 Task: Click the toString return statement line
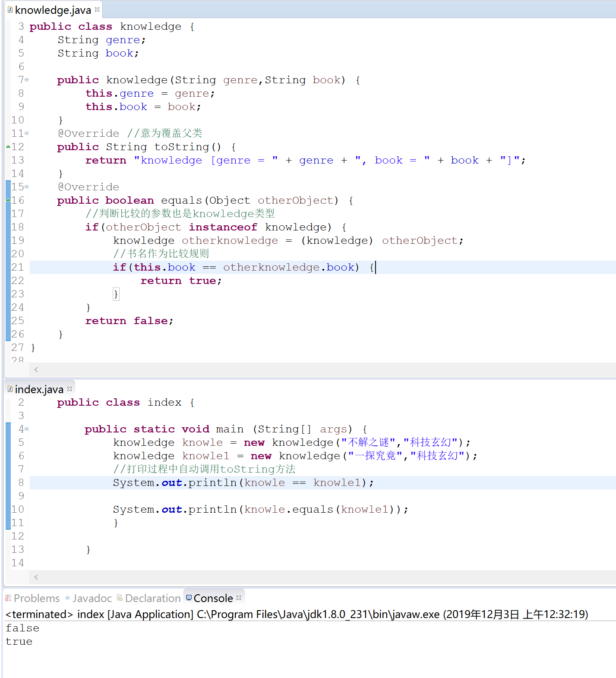tap(305, 160)
